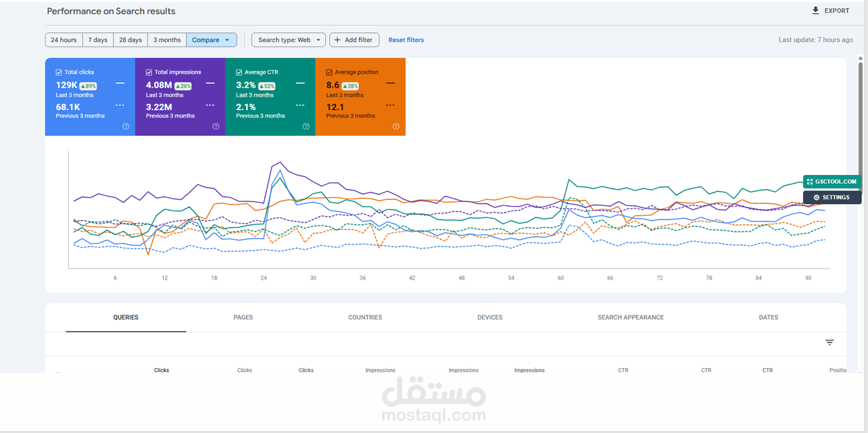Click the 12.1 previous position value
This screenshot has width=868, height=433.
coord(335,107)
